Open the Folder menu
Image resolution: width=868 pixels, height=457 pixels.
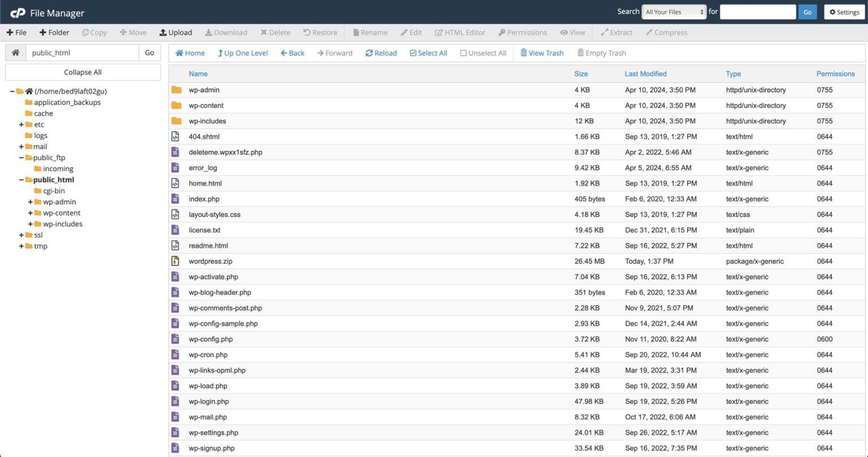point(54,32)
